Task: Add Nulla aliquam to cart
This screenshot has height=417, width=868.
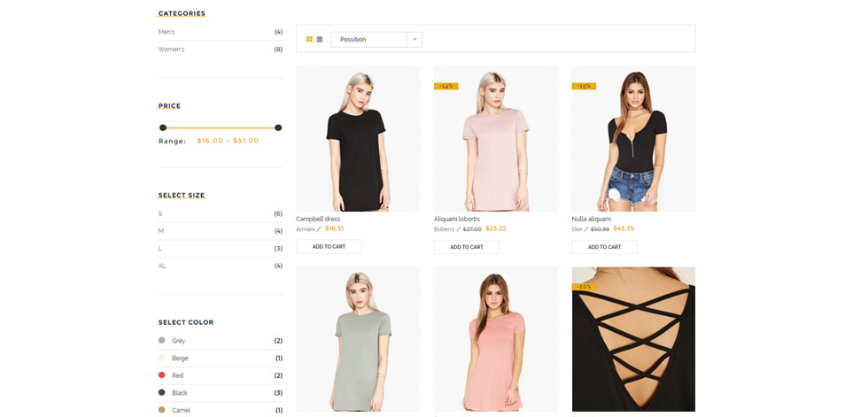Action: [x=604, y=247]
